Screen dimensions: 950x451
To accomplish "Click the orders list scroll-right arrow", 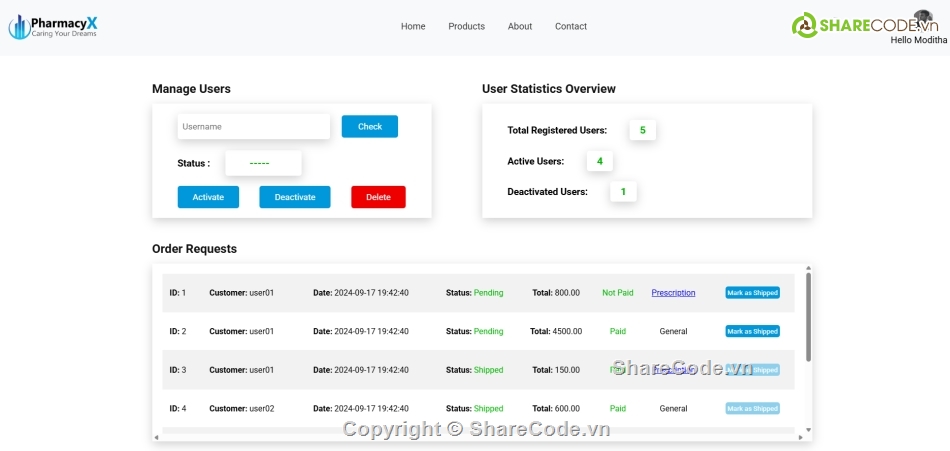I will pyautogui.click(x=800, y=437).
